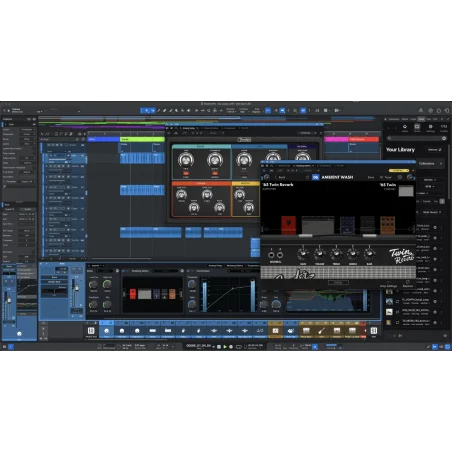Open the yellow dropdown in Ampire window header
This screenshot has width=452, height=452.
click(398, 170)
